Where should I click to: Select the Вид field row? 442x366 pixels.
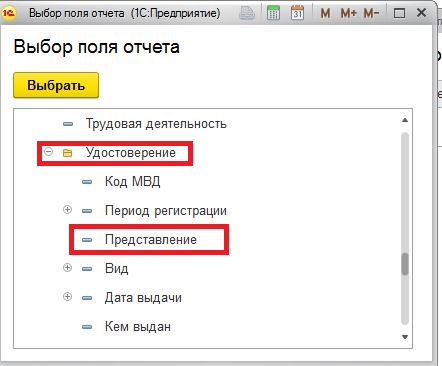tap(116, 268)
